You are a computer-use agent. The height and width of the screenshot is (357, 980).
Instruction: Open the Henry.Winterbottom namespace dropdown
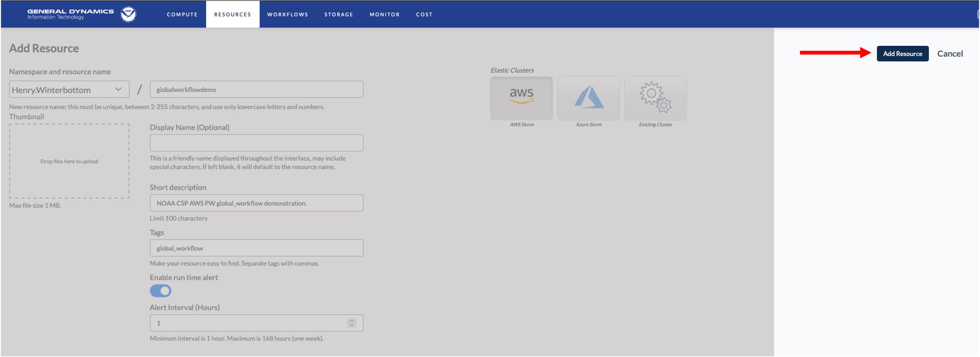pyautogui.click(x=69, y=90)
